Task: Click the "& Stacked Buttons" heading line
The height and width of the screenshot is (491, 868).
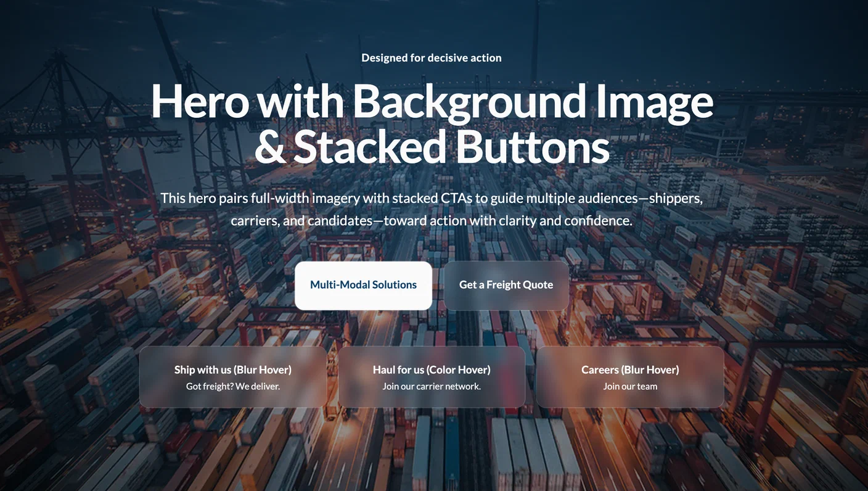Action: point(432,148)
